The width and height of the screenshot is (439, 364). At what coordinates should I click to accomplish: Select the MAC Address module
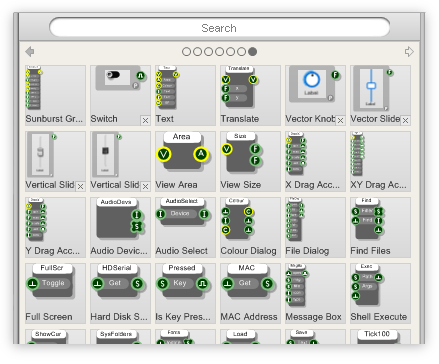coord(250,293)
